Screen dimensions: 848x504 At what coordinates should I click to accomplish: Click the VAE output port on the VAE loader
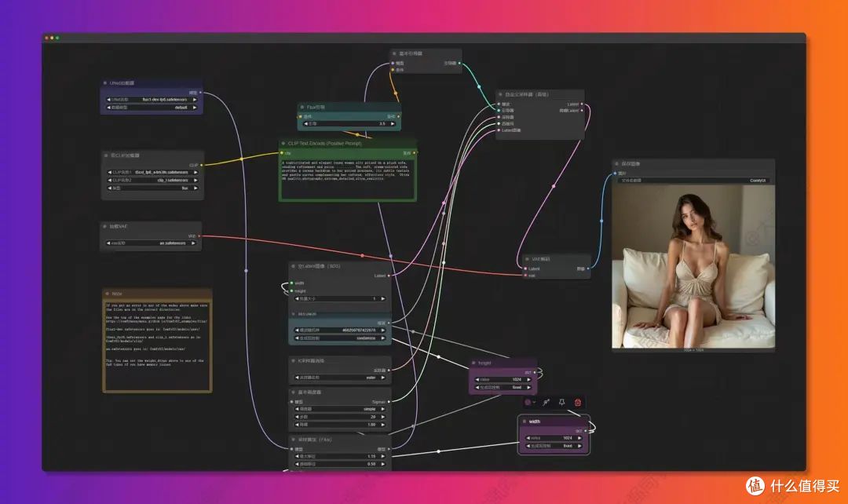pyautogui.click(x=199, y=236)
